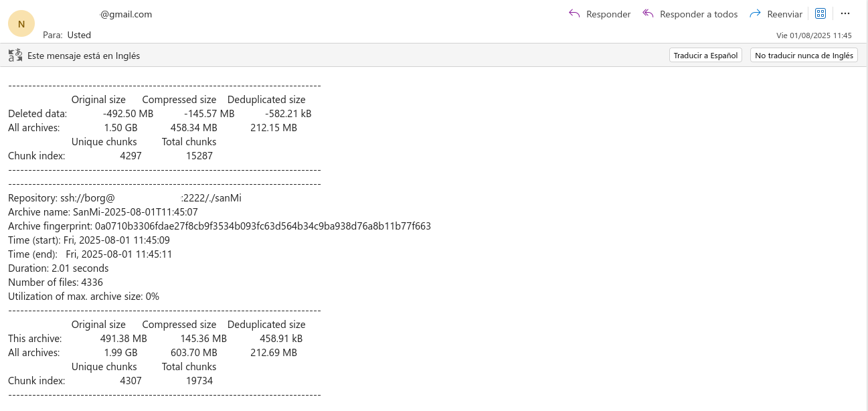Screen dimensions: 868x411
Task: Choose Responder a todos
Action: tap(690, 14)
